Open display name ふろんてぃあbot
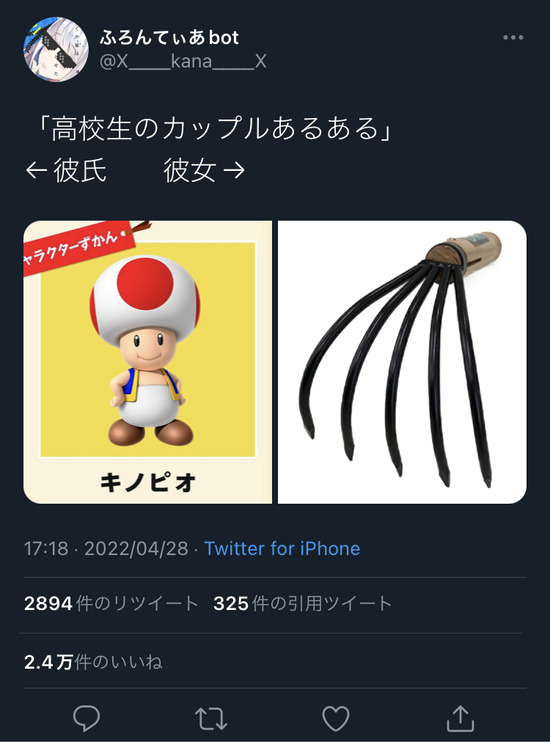Screen dimensions: 550x742 tap(169, 37)
